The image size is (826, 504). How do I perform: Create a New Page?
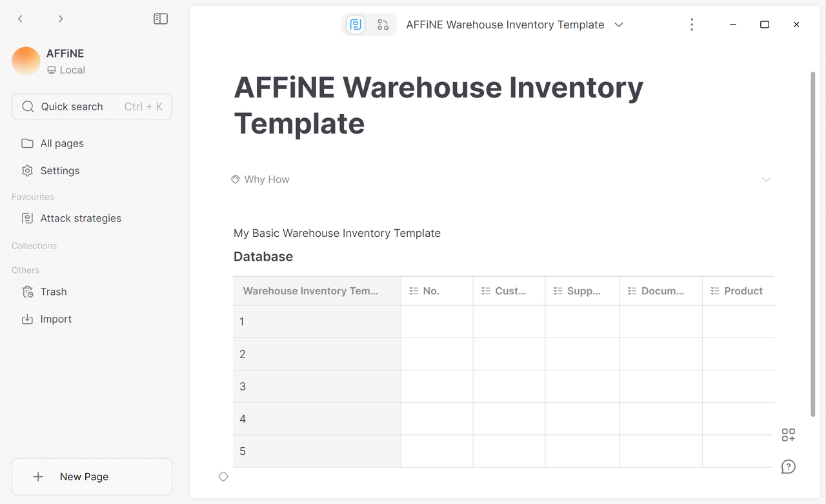click(x=92, y=476)
